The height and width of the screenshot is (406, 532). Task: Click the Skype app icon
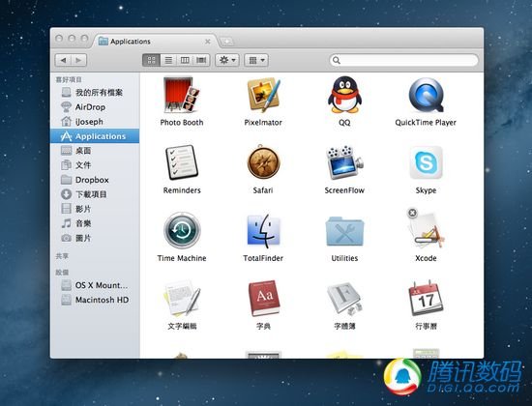[427, 162]
